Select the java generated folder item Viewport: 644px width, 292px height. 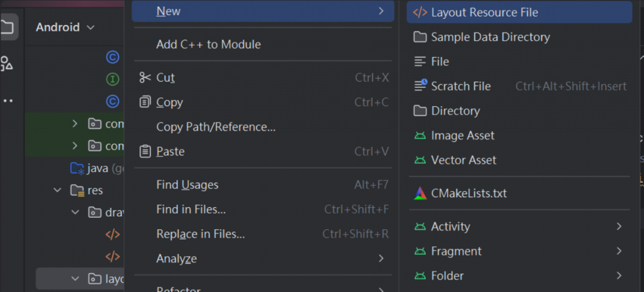pos(98,168)
